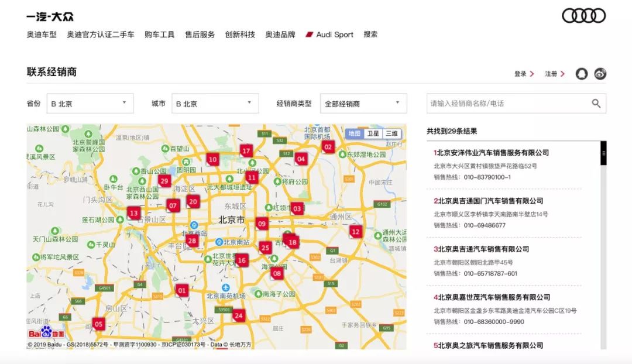Expand the 全部经销商 dealer type dropdown

pos(362,103)
